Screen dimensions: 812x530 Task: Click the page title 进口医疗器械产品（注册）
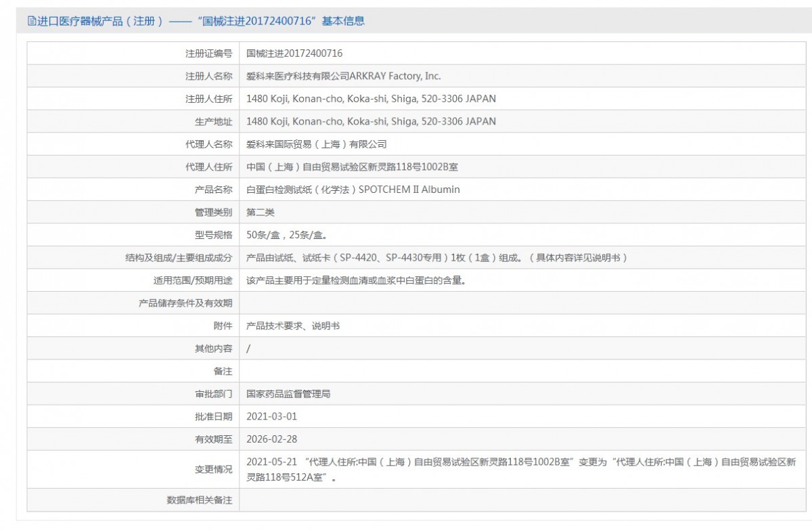(99, 21)
